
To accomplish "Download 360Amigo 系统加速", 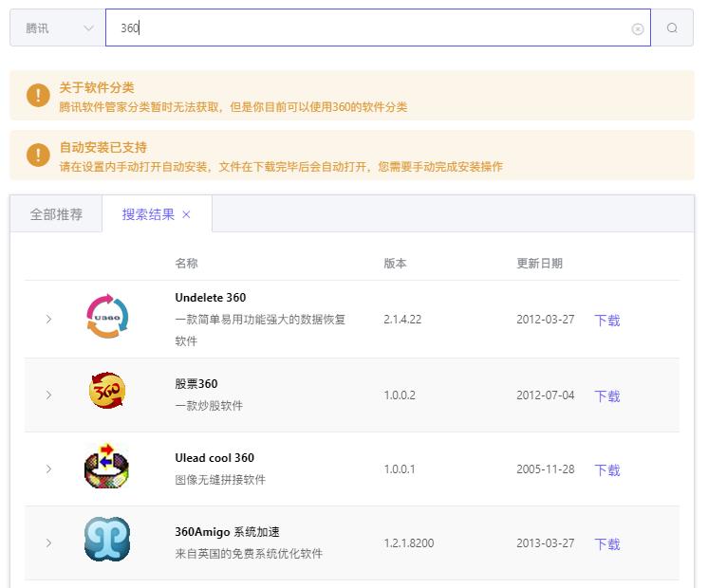I will tap(606, 544).
